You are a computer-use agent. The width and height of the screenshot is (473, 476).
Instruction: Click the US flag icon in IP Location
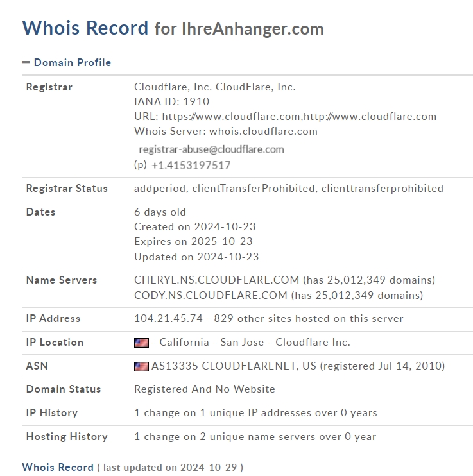click(141, 343)
